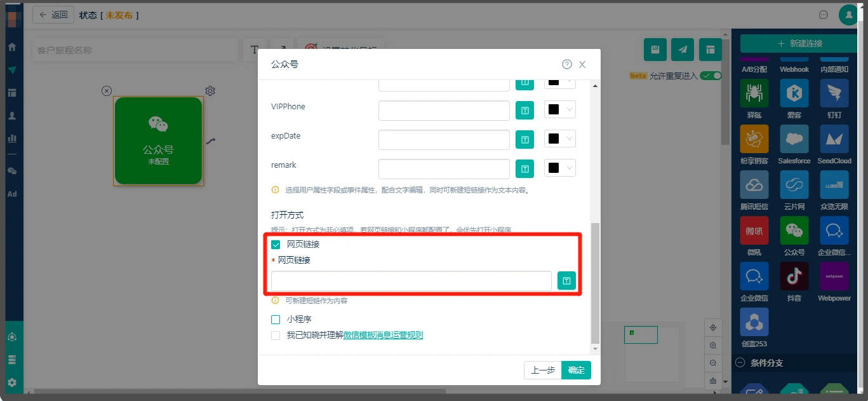Click the dialog vertical scrollbar
The image size is (868, 401).
[595, 283]
